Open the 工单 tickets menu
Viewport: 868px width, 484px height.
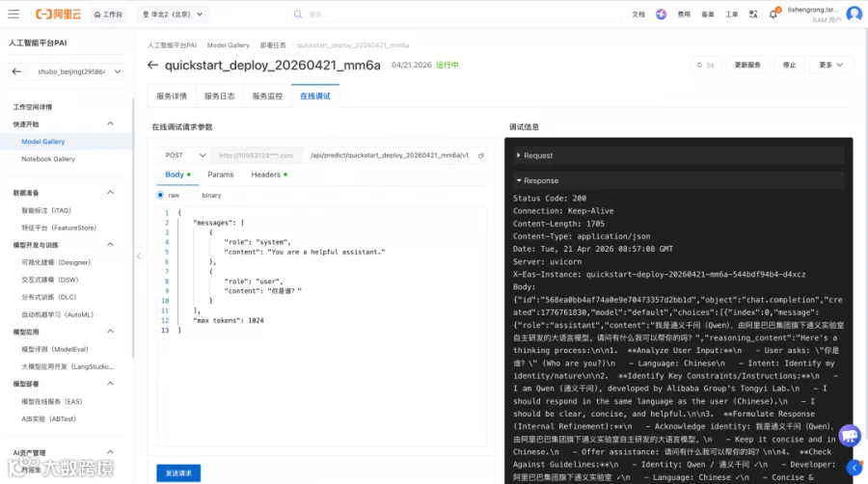click(732, 14)
